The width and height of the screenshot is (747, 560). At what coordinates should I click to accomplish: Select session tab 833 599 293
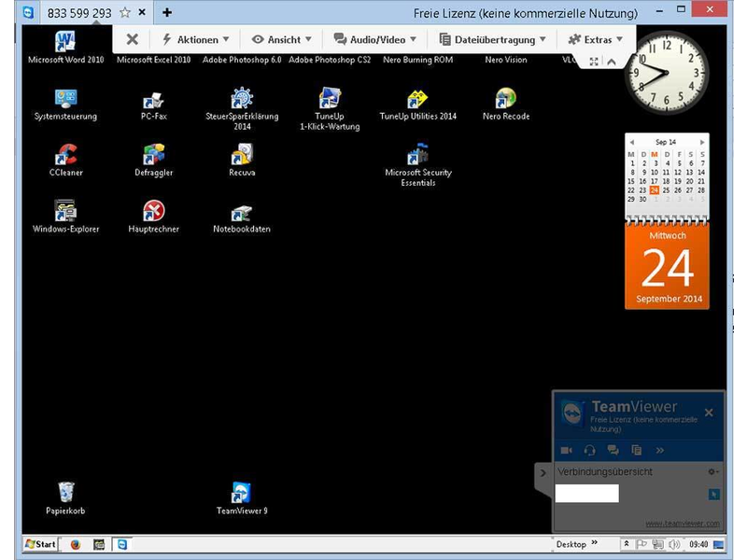tap(79, 13)
